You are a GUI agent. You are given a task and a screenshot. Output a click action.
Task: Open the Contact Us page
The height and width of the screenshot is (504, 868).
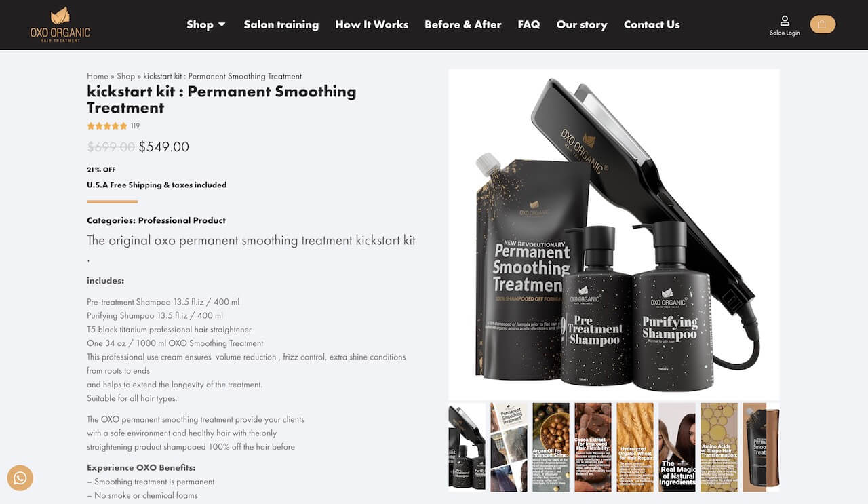(652, 24)
